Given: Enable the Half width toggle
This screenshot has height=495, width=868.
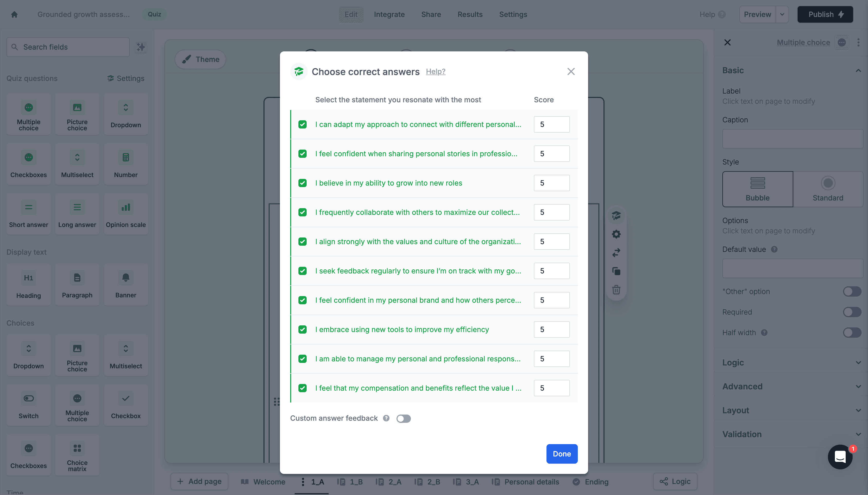Looking at the screenshot, I should coord(852,333).
